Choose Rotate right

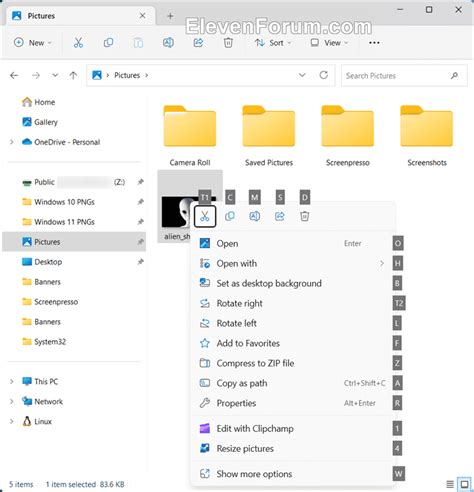(292, 304)
